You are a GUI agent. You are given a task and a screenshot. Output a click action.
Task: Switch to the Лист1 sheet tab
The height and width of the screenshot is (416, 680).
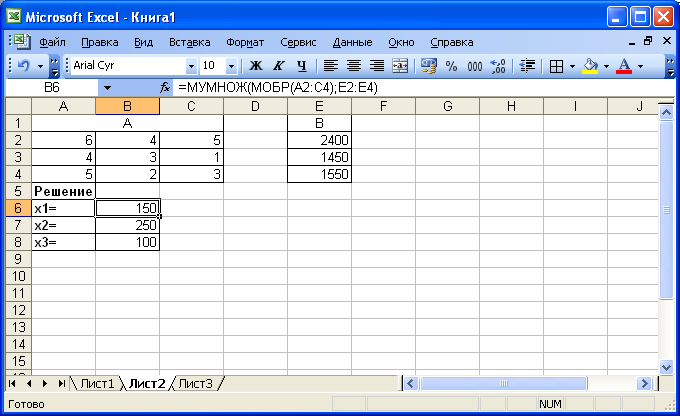coord(97,384)
